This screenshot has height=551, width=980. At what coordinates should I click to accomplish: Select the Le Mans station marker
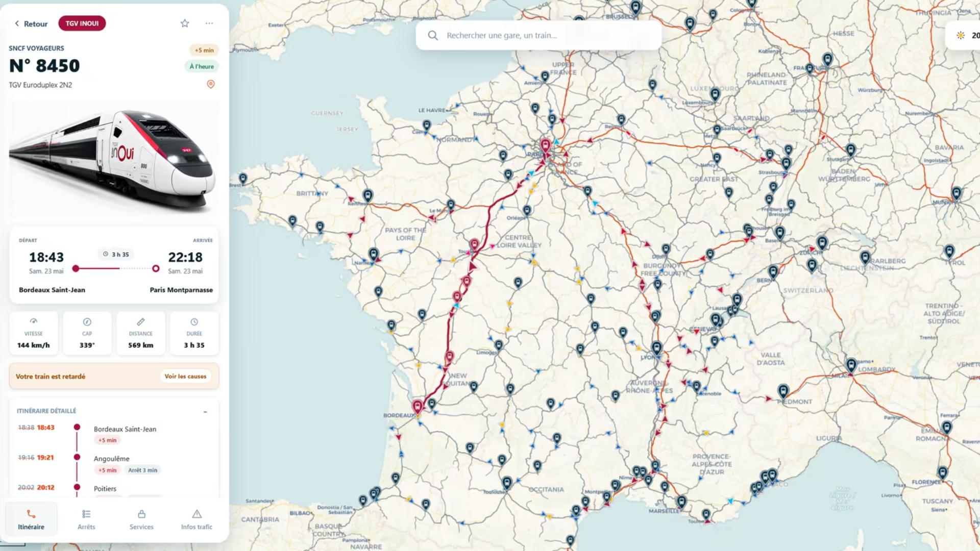[451, 205]
